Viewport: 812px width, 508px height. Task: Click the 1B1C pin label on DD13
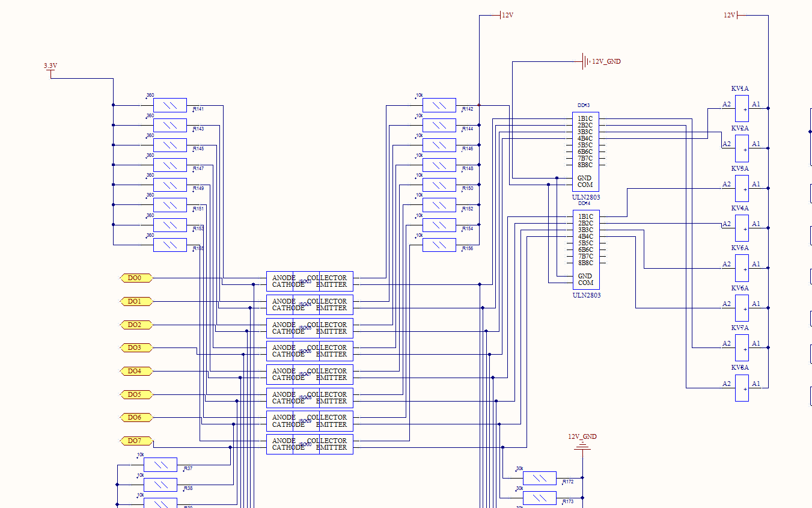(x=585, y=118)
